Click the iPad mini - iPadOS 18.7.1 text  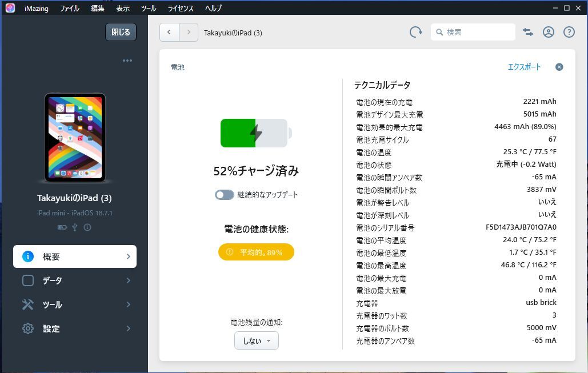(x=75, y=213)
